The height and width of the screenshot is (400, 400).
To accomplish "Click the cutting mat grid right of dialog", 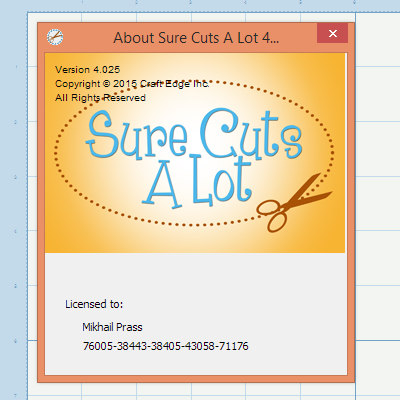I will point(378,200).
